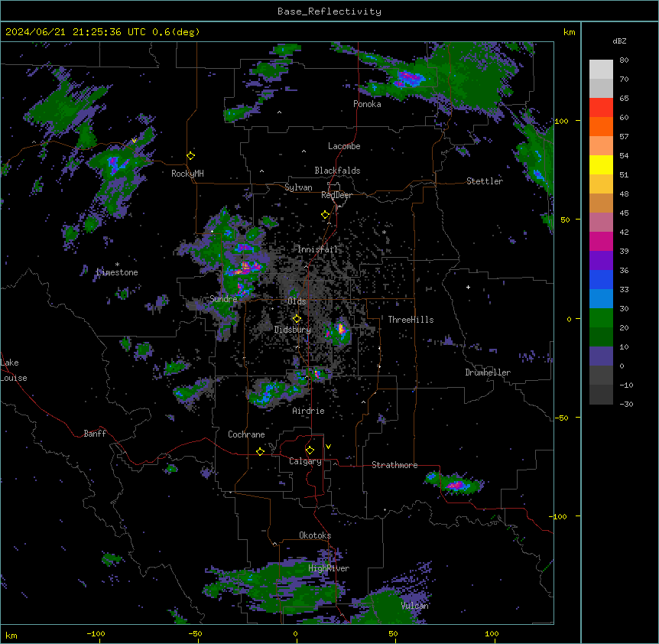Screen dimensions: 659x644
Task: Click the Innisfail city label
Action: [317, 249]
